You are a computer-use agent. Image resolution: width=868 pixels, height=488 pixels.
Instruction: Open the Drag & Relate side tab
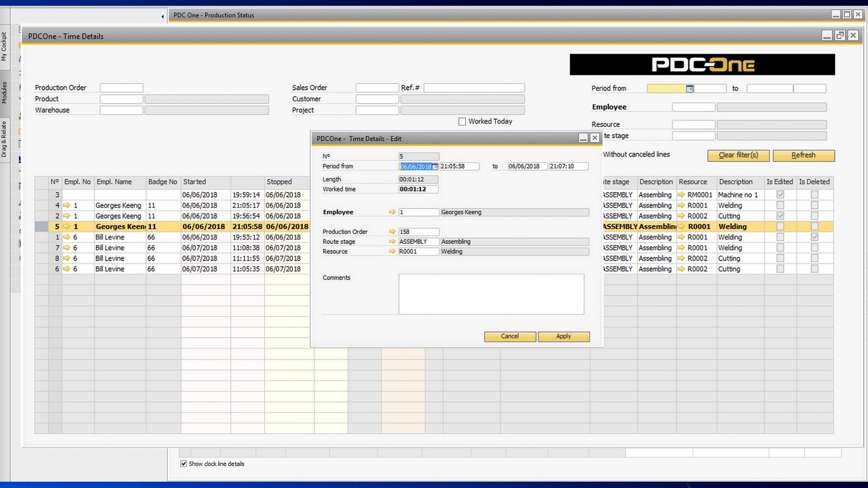(4, 139)
